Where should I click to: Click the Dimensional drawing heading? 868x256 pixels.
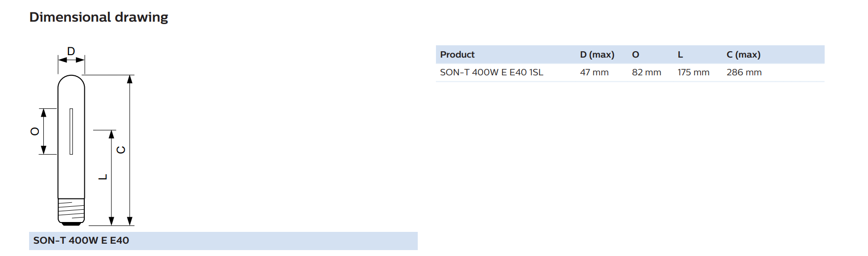coord(99,17)
